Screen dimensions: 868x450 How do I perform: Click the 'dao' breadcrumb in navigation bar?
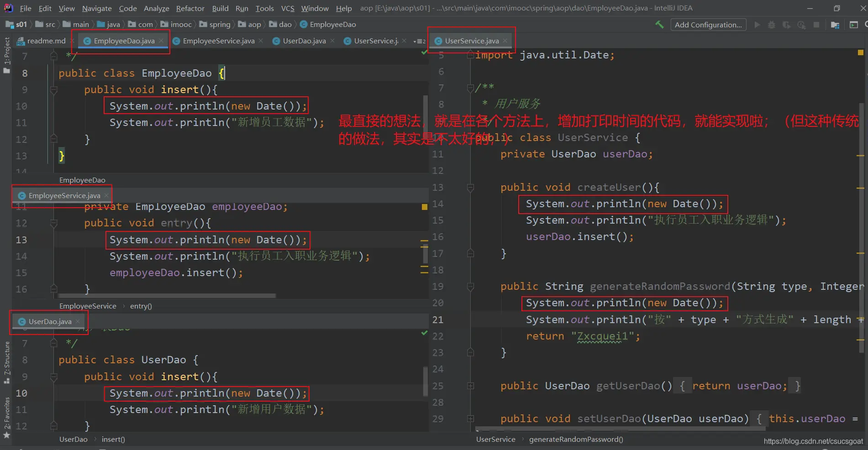click(285, 25)
